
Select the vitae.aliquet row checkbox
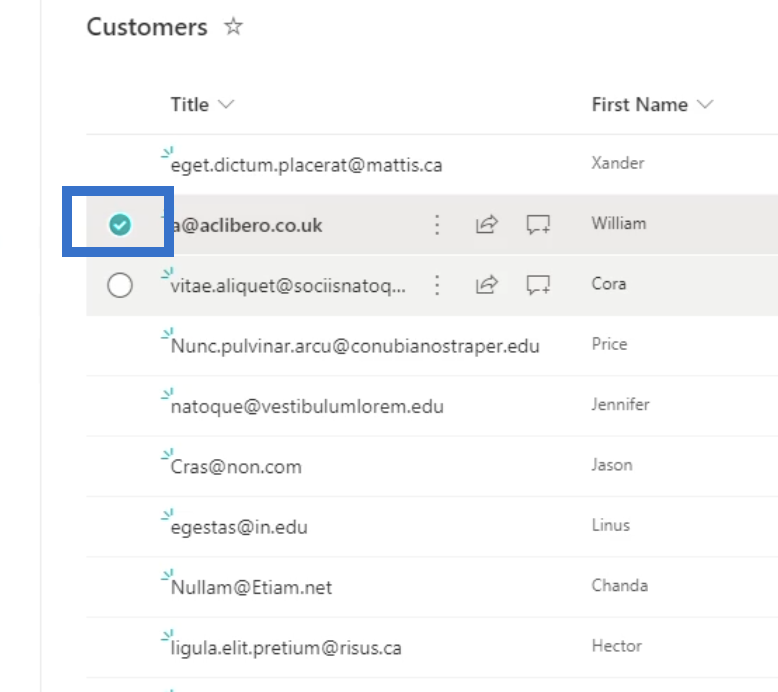120,286
